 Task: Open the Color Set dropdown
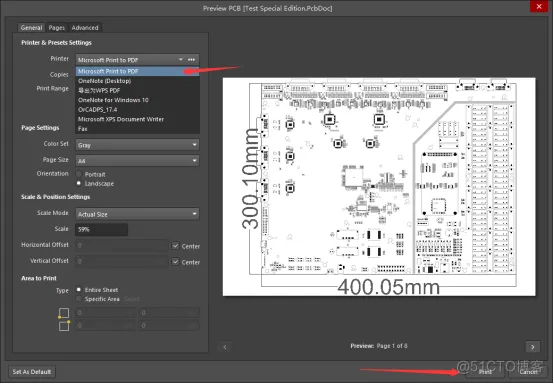coord(137,145)
